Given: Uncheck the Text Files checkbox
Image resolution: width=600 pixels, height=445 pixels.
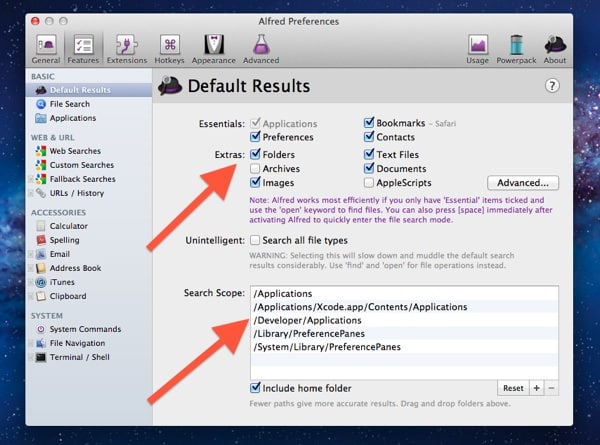Looking at the screenshot, I should click(x=369, y=154).
